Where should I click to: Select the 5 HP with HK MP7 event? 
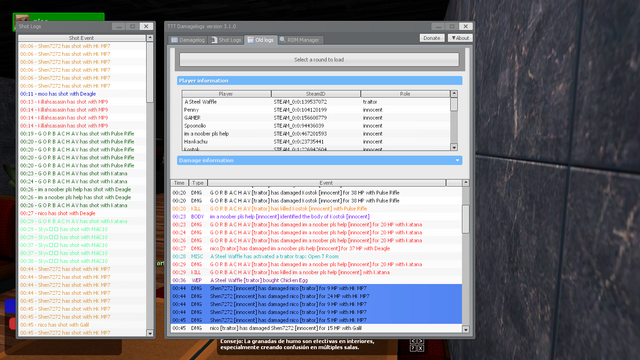coord(316,320)
